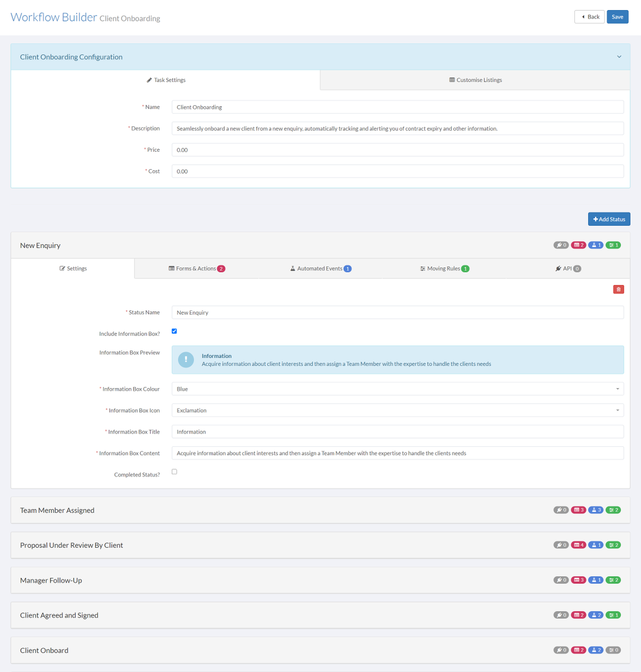Click the red delete status trash icon
This screenshot has height=672, width=641.
pyautogui.click(x=618, y=290)
